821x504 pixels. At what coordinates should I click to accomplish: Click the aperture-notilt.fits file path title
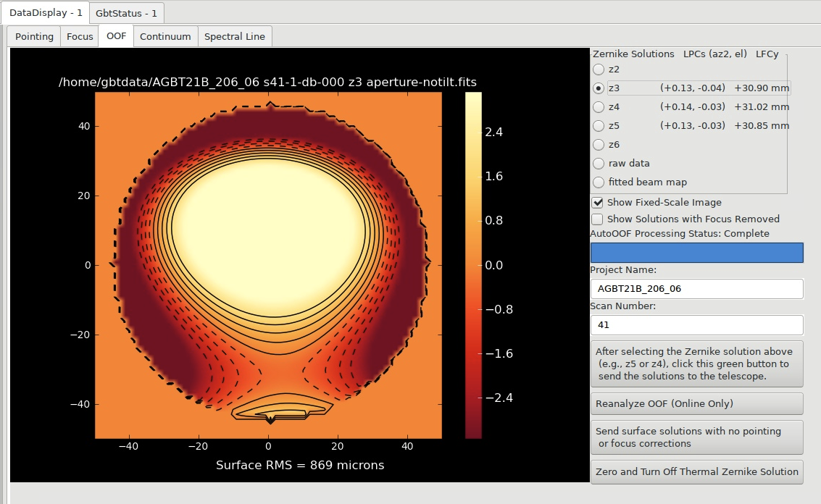click(x=267, y=82)
